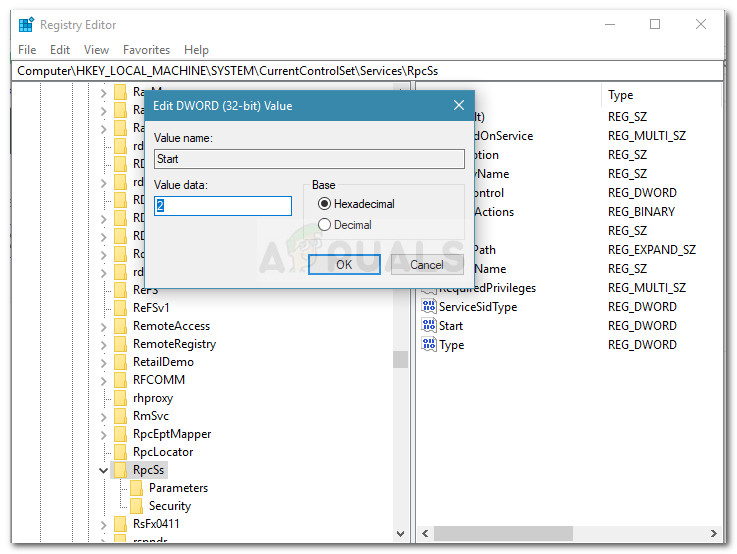Select the Security subkey label
The image size is (737, 554).
[x=170, y=506]
